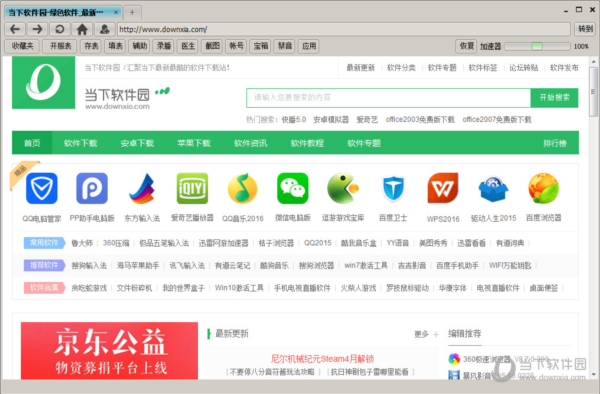This screenshot has width=600, height=394.
Task: Click the 爱奇艺 iQIYI player icon
Action: (x=192, y=188)
